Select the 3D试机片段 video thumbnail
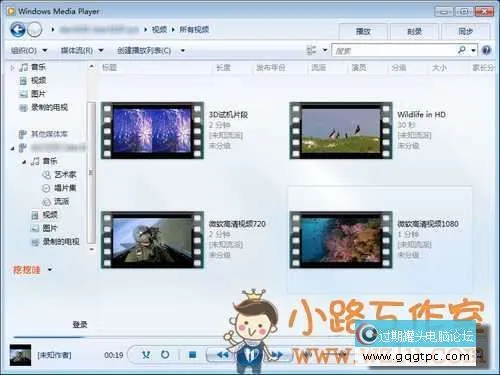 [x=152, y=130]
